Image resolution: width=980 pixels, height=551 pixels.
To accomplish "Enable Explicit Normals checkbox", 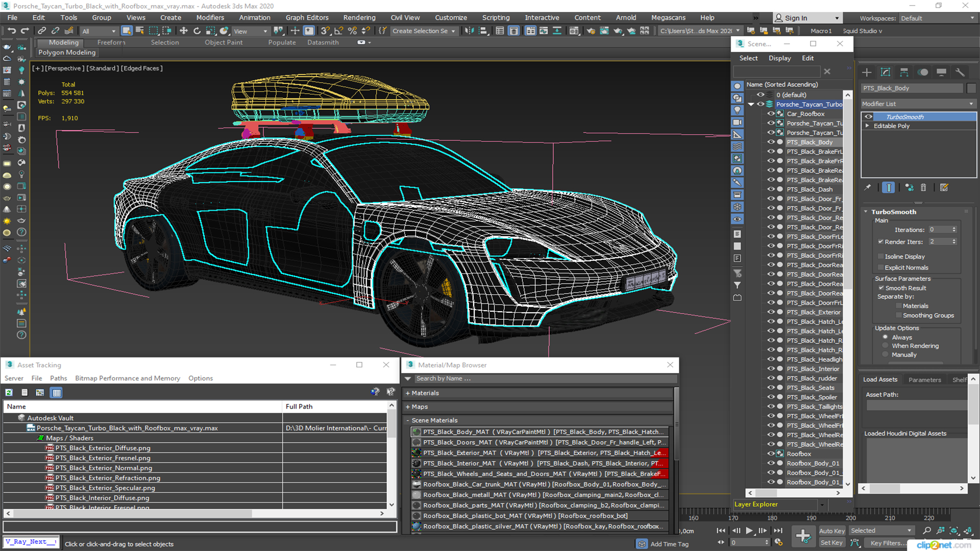I will pyautogui.click(x=880, y=267).
